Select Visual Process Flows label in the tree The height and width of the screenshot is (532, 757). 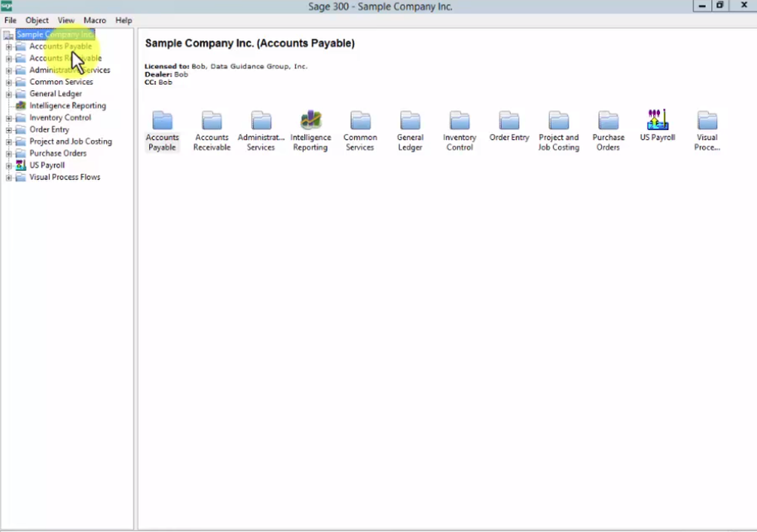[64, 177]
